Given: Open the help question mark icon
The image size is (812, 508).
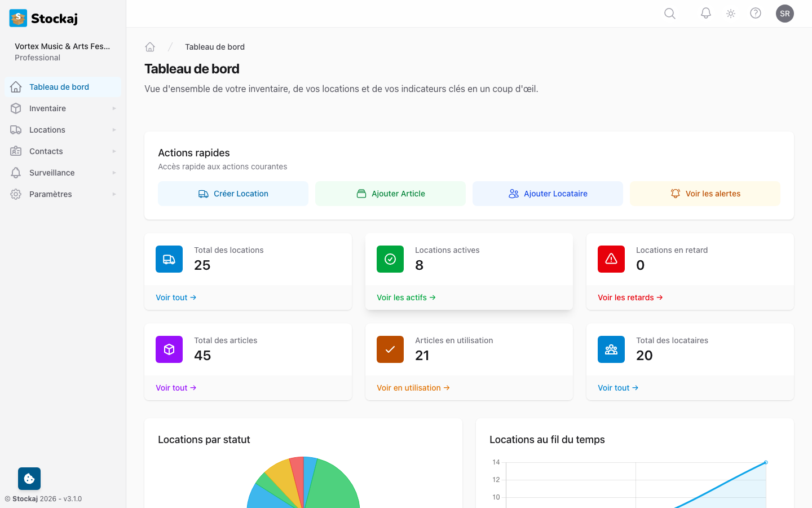Looking at the screenshot, I should pos(756,13).
